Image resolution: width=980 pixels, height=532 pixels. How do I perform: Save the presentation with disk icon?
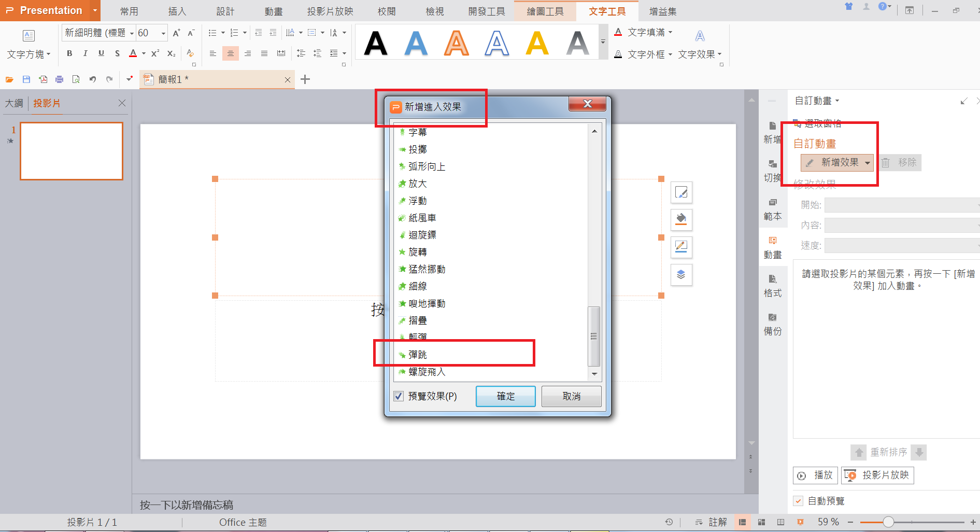(x=26, y=79)
